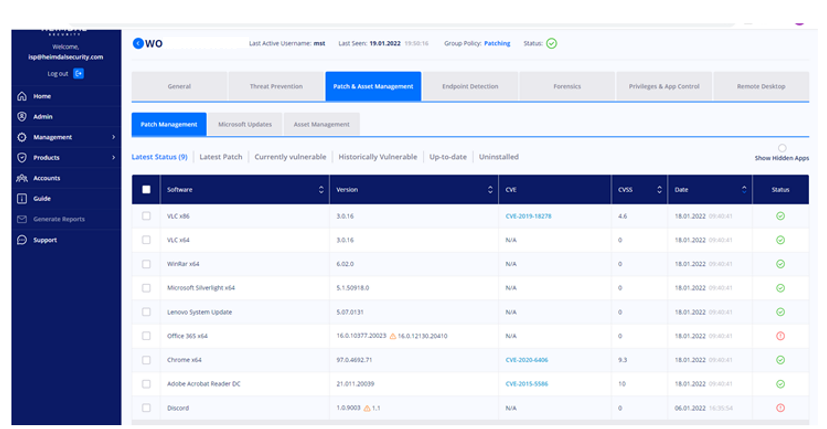Click status icon for Lenovo System Update
Screen dimensions: 827x429
click(x=781, y=312)
